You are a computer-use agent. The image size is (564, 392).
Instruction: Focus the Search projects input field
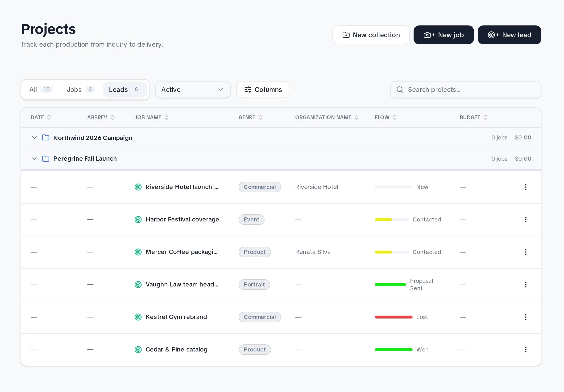466,90
